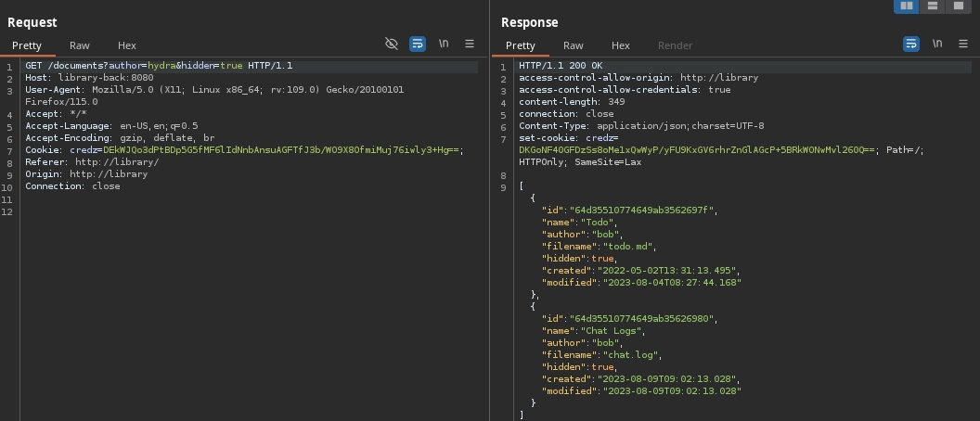Select the side-by-side layout icon
The width and height of the screenshot is (980, 421).
[906, 6]
